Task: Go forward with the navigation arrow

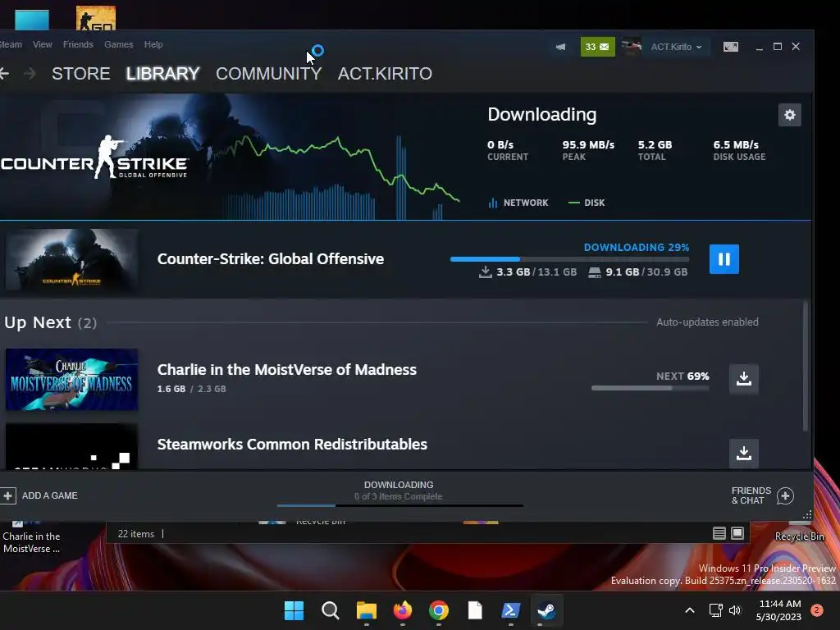Action: [x=30, y=73]
